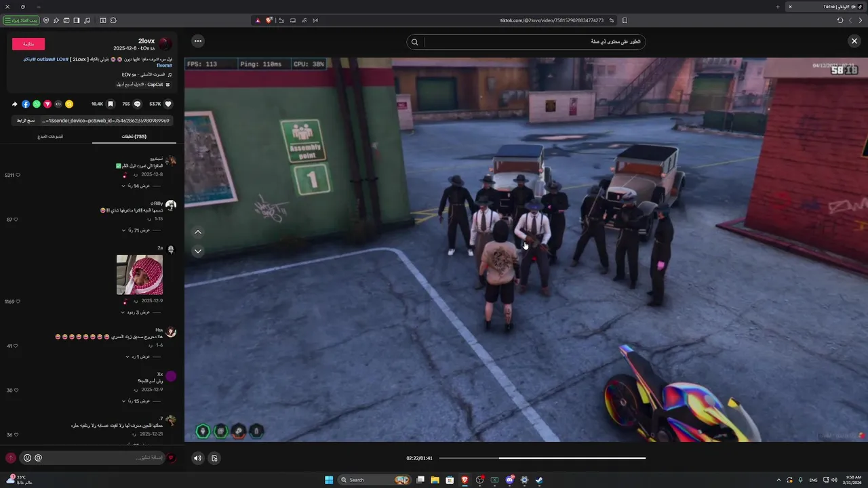Like the comment with 41 likes
Image resolution: width=868 pixels, height=488 pixels.
click(x=15, y=346)
